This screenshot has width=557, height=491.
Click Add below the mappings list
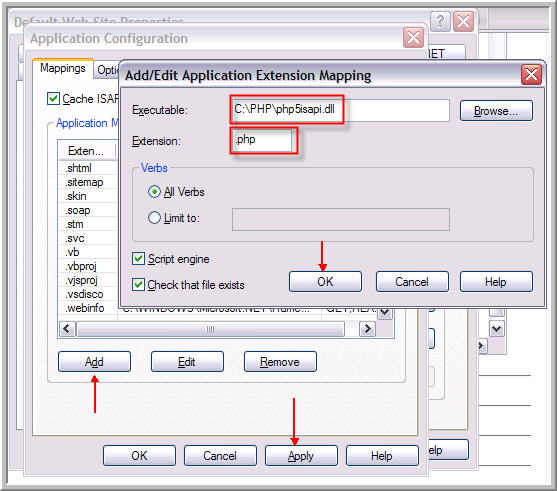click(x=94, y=362)
